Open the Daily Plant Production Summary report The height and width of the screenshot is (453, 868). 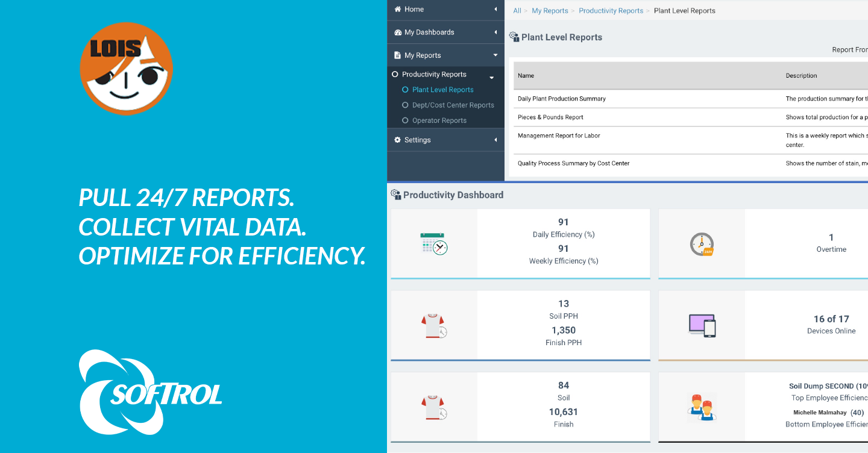pyautogui.click(x=561, y=99)
